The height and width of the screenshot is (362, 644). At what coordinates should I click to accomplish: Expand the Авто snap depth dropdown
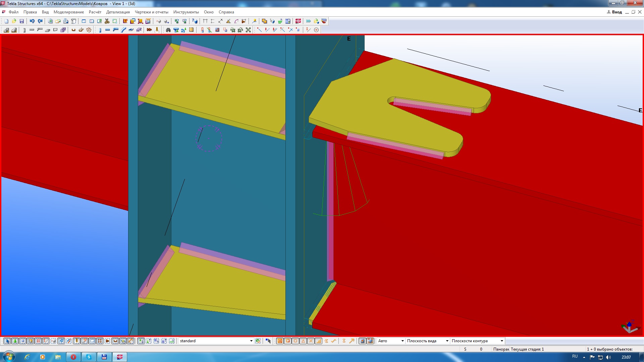(x=402, y=341)
